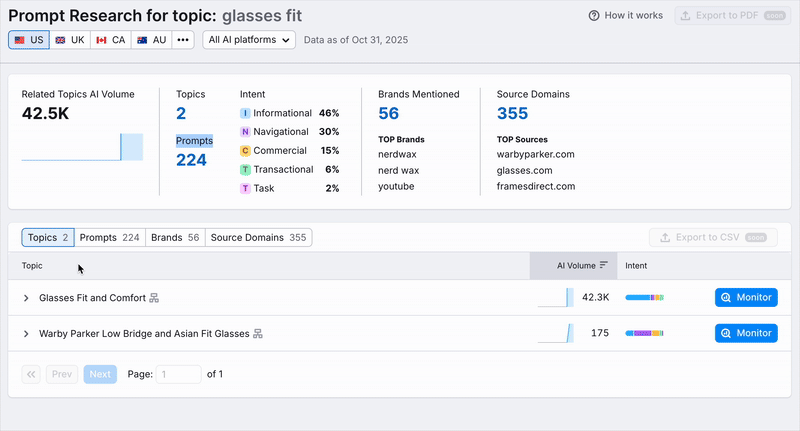This screenshot has width=800, height=431.
Task: Switch to the Brands 56 tab
Action: click(x=175, y=238)
